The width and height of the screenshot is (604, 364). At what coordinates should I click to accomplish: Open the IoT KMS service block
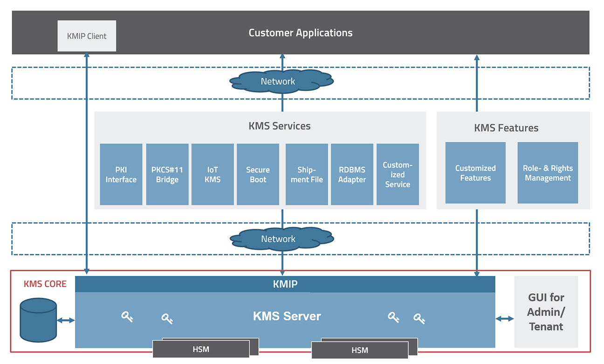tap(213, 174)
